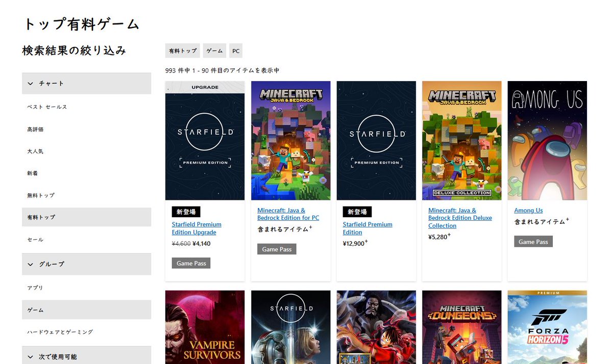Screen dimensions: 612x364
Task: Click Game Pass badge under Minecraft for PC
Action: 277,249
